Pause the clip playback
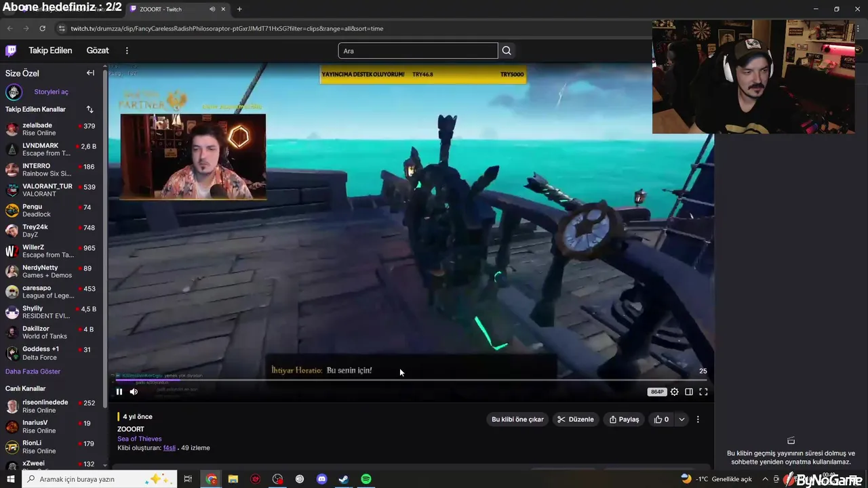The height and width of the screenshot is (488, 868). [119, 391]
